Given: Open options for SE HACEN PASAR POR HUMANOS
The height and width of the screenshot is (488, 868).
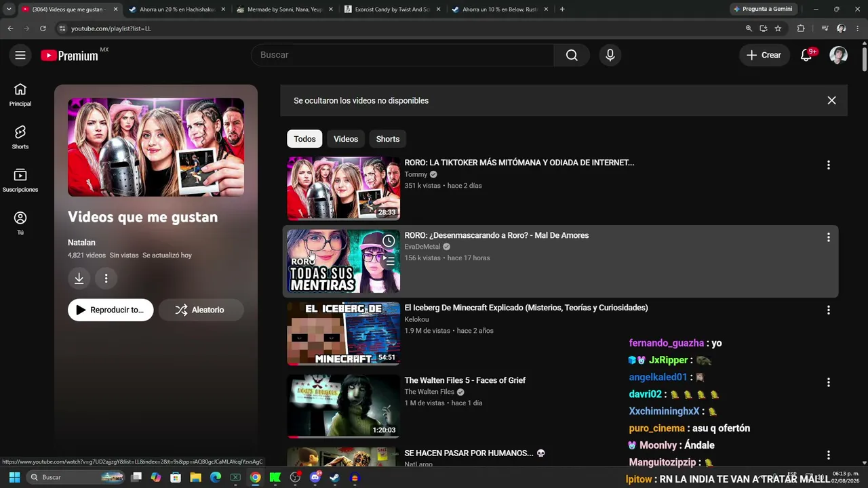Looking at the screenshot, I should [828, 455].
